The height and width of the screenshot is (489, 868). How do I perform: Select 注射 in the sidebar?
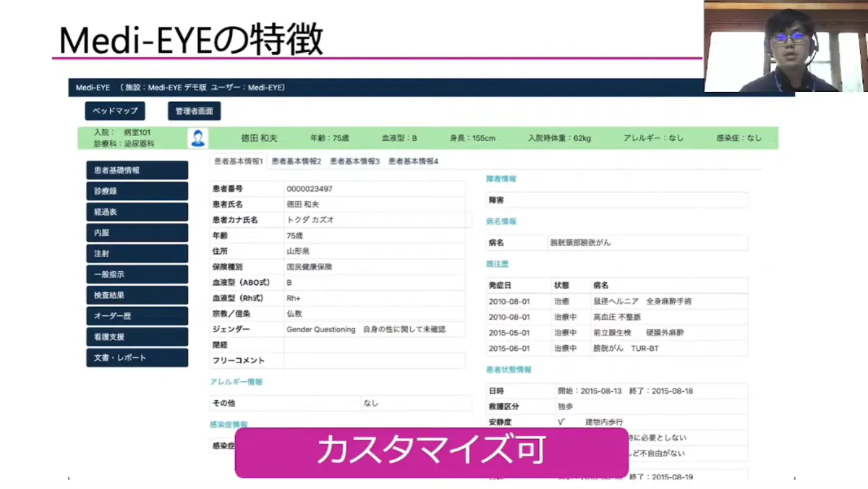pyautogui.click(x=137, y=253)
